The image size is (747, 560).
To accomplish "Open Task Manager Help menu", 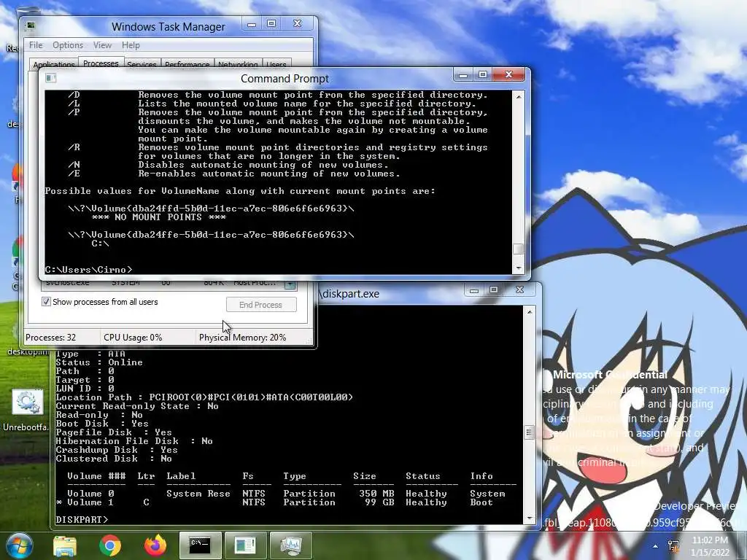I will point(131,45).
